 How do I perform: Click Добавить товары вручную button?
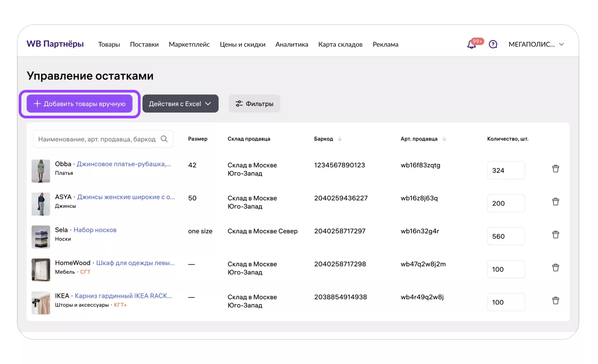click(80, 104)
